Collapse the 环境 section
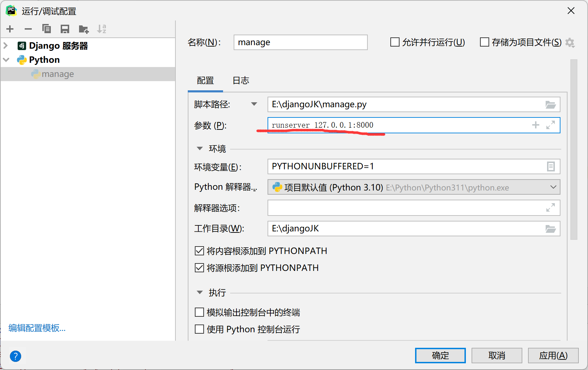Image resolution: width=588 pixels, height=370 pixels. coord(200,148)
